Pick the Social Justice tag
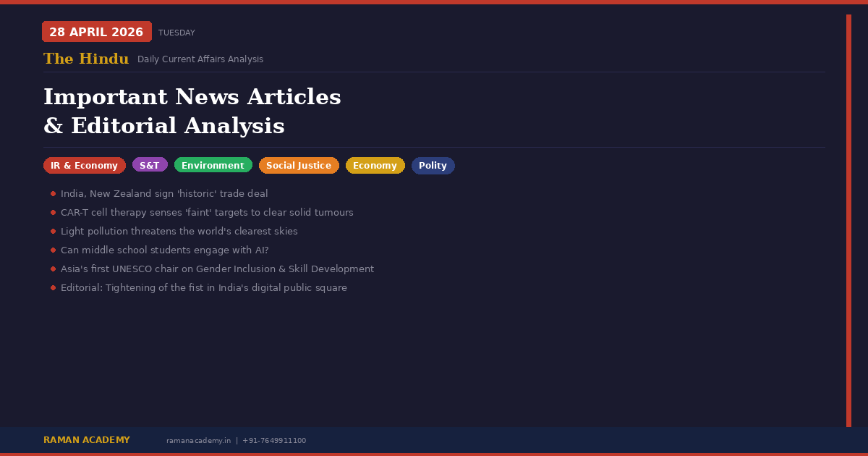 299,166
